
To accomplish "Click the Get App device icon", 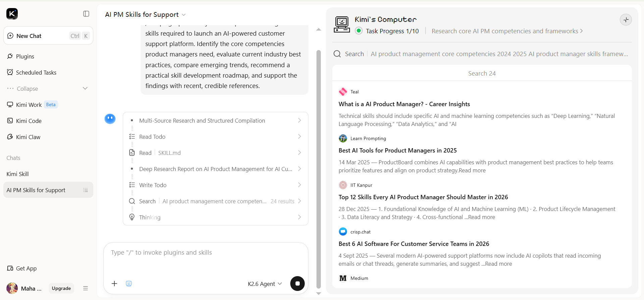I will pyautogui.click(x=10, y=268).
